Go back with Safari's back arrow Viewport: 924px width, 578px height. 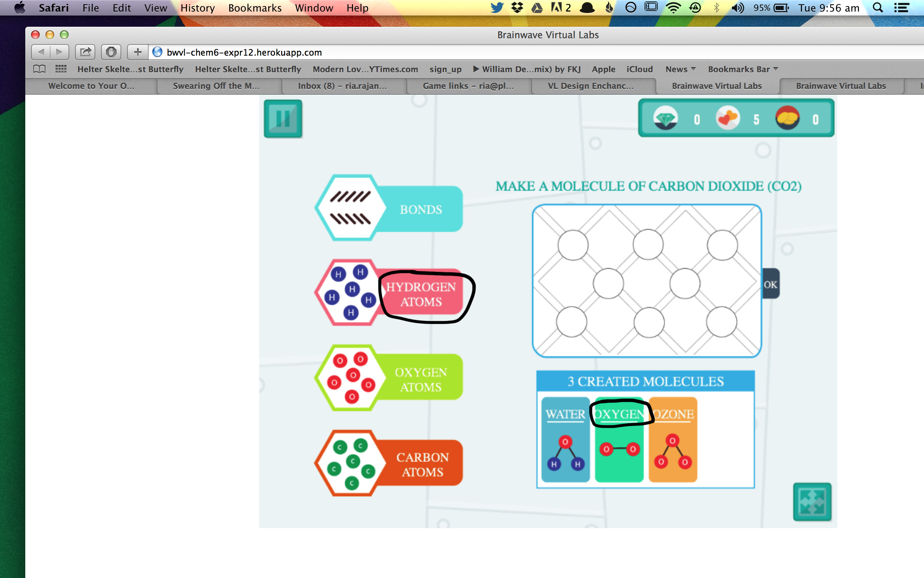(x=41, y=52)
